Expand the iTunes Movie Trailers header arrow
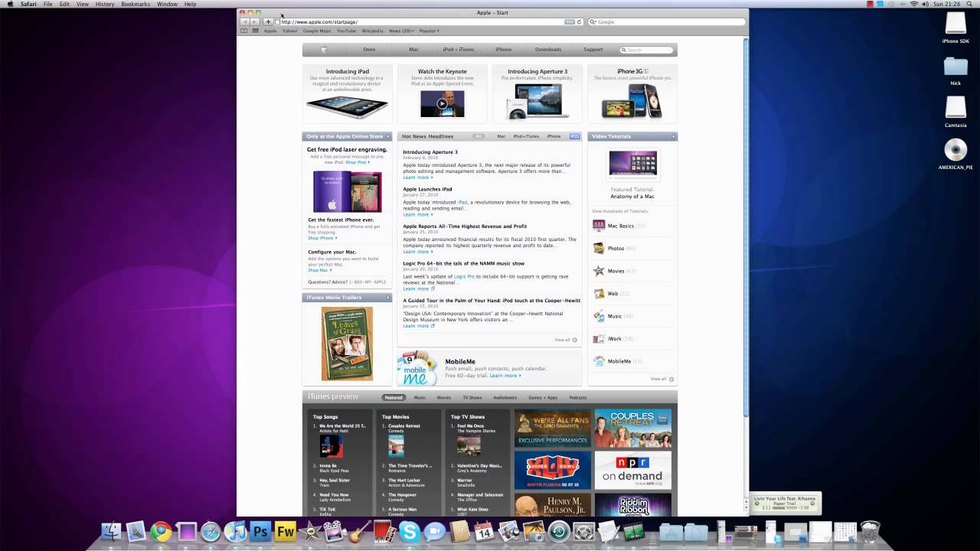 [387, 297]
